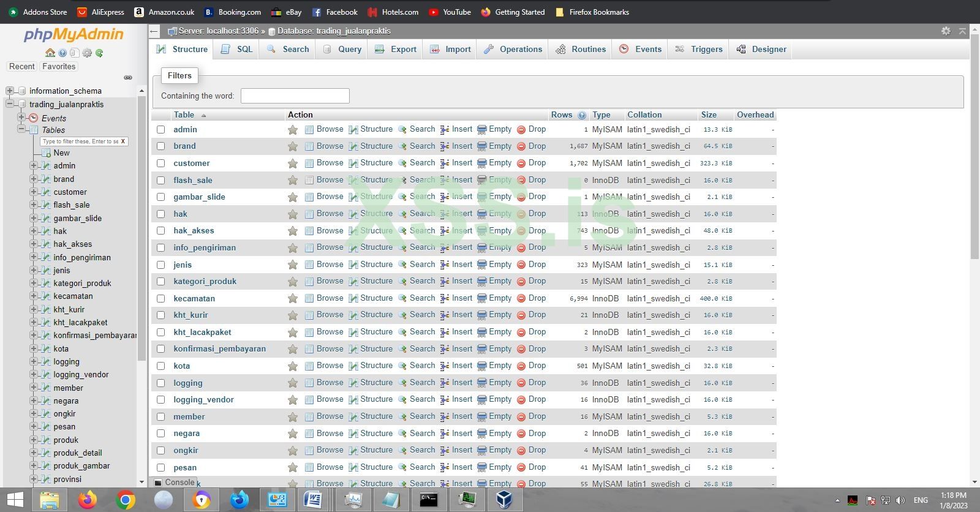This screenshot has height=512, width=980.
Task: Reload navigation panel using green refresh icon
Action: pyautogui.click(x=99, y=53)
